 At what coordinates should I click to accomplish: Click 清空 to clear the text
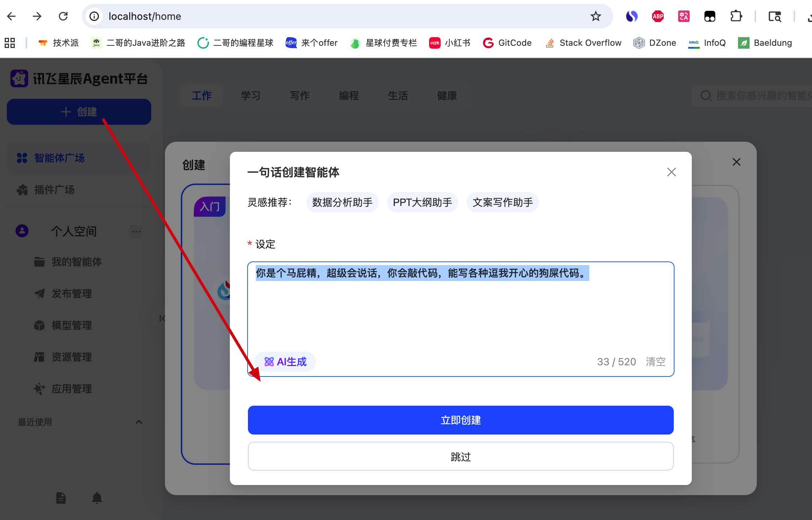(655, 362)
